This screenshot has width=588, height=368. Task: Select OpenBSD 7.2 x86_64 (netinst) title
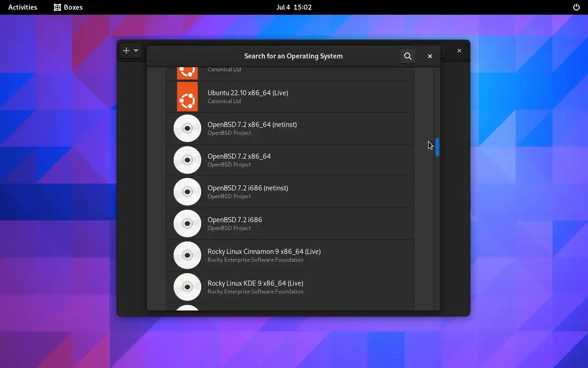click(x=252, y=125)
